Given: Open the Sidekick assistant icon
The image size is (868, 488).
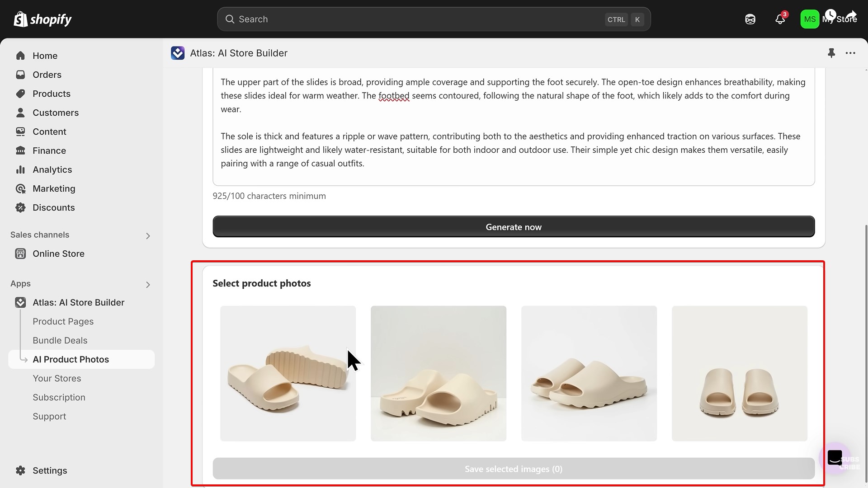Looking at the screenshot, I should pos(750,19).
